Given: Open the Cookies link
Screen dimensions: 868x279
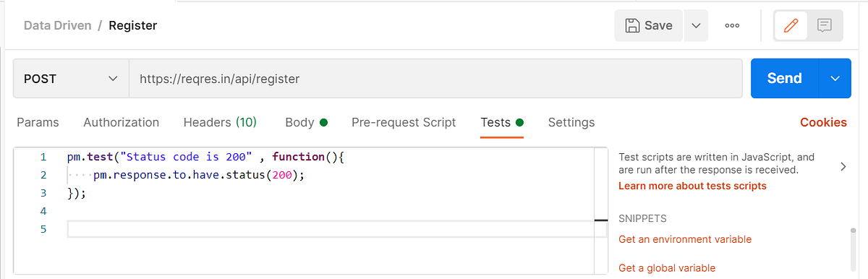Looking at the screenshot, I should point(823,122).
